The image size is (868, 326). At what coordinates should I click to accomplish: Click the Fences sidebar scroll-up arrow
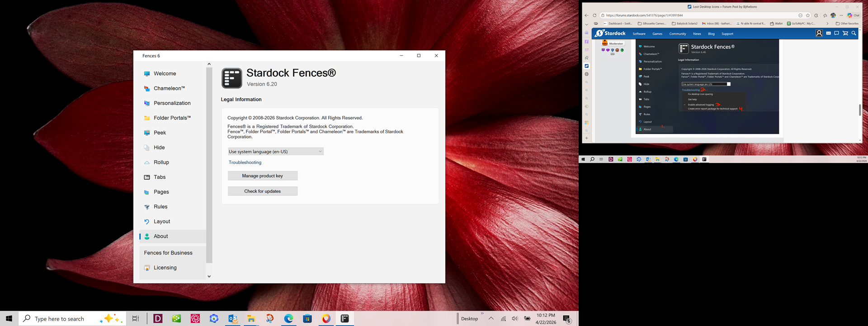[x=209, y=64]
